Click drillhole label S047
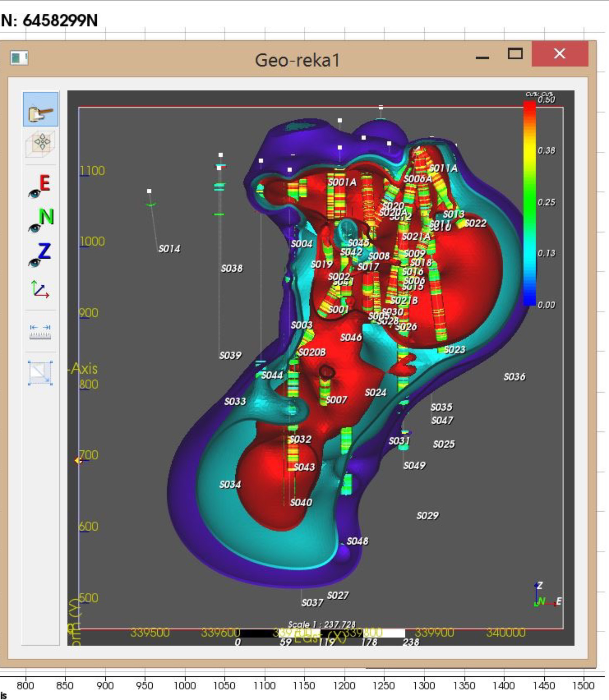The image size is (609, 700). click(442, 420)
